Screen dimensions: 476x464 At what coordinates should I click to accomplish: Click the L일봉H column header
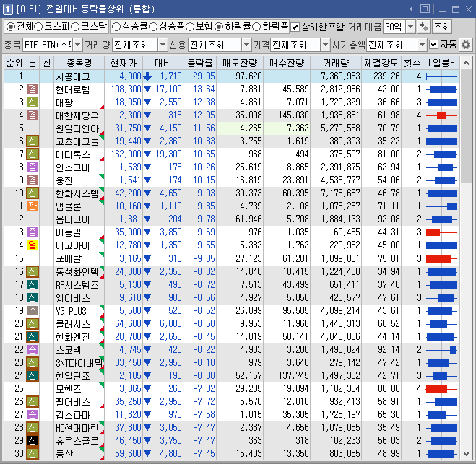pyautogui.click(x=441, y=63)
